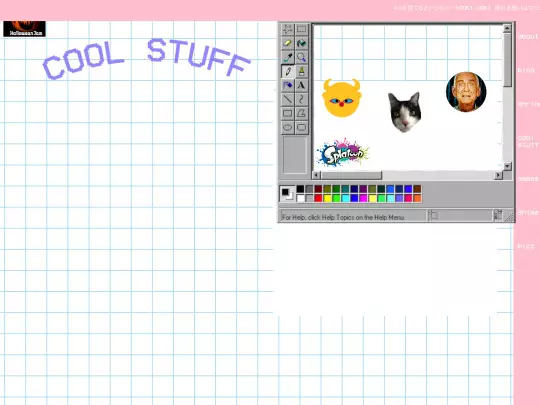This screenshot has height=405, width=540.
Task: Navigate to the anime link
Action: (x=528, y=213)
